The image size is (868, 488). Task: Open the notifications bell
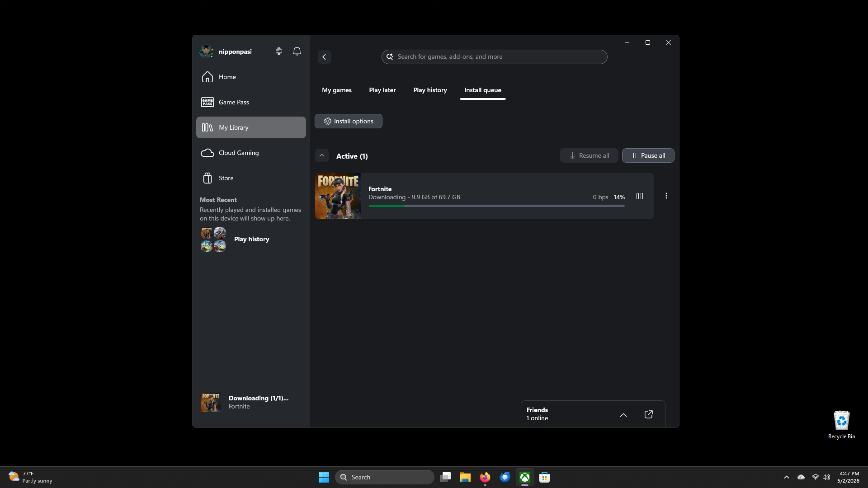pyautogui.click(x=297, y=52)
